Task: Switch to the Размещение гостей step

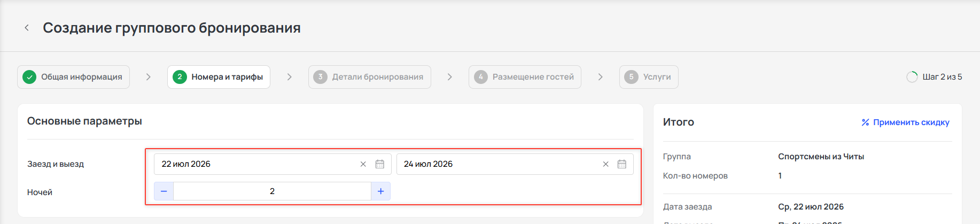Action: pos(525,77)
